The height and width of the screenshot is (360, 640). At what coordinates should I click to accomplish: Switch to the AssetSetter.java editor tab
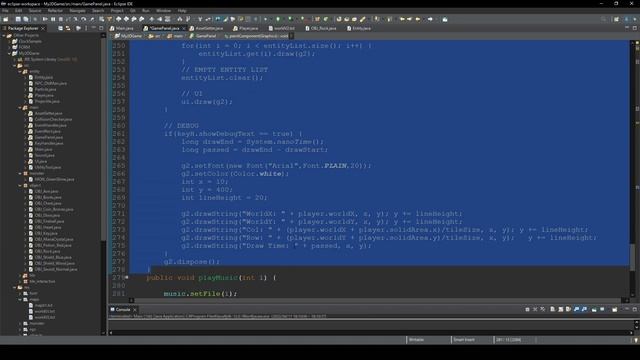pos(206,28)
